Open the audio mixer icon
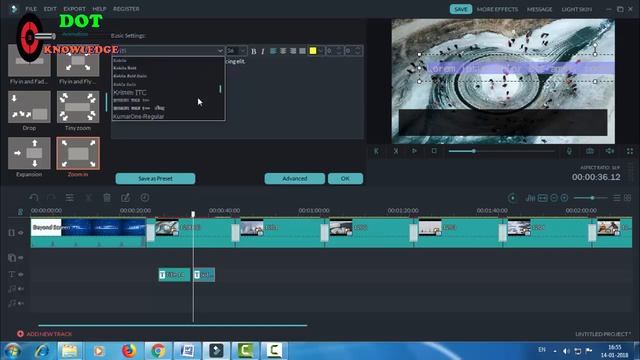Screen dimensions: 640x360 [x=530, y=198]
